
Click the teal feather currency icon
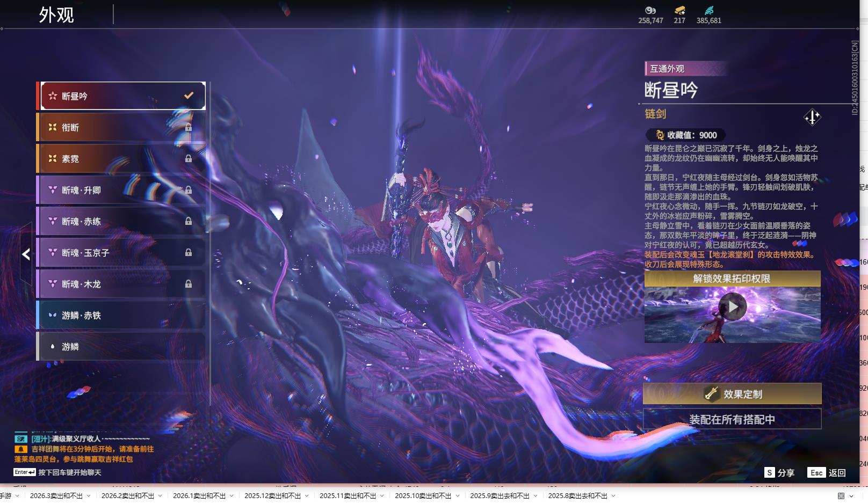coord(709,10)
